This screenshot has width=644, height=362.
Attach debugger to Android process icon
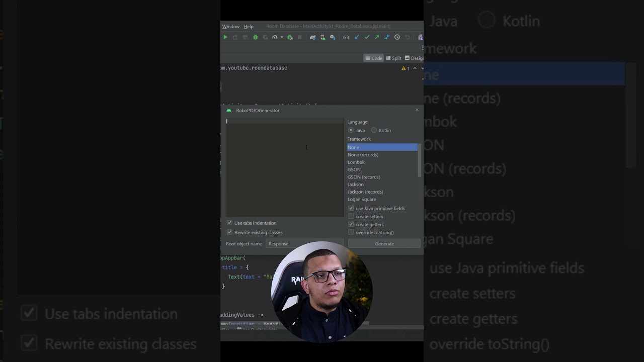click(290, 37)
